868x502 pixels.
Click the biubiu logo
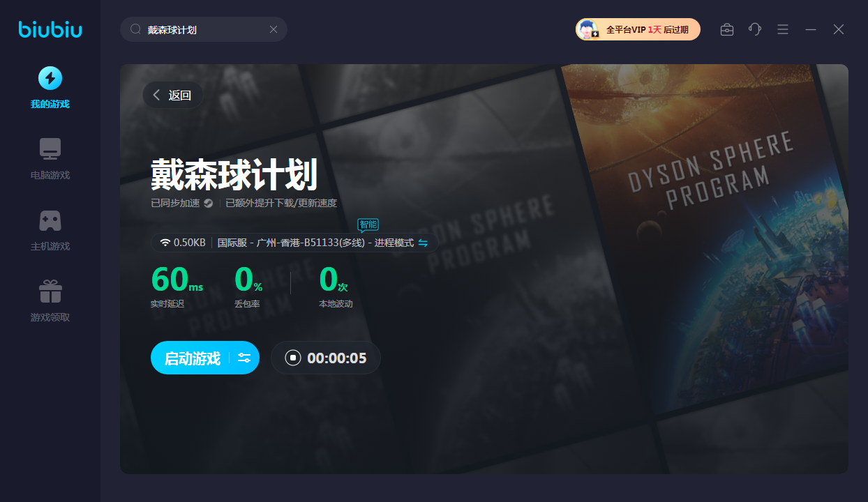(x=50, y=29)
